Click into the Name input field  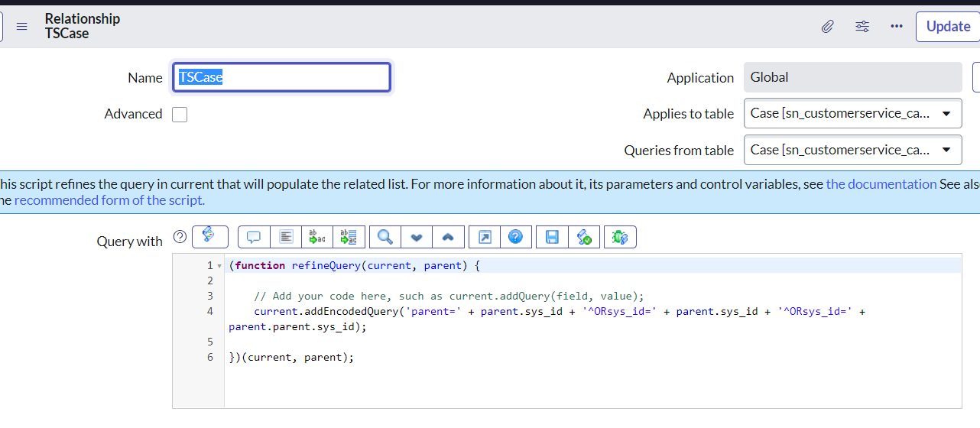(281, 77)
